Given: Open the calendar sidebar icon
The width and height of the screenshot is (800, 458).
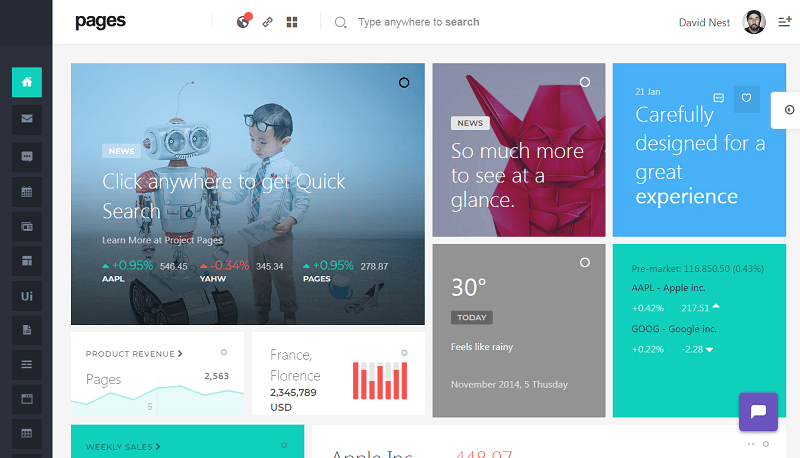Looking at the screenshot, I should [27, 192].
